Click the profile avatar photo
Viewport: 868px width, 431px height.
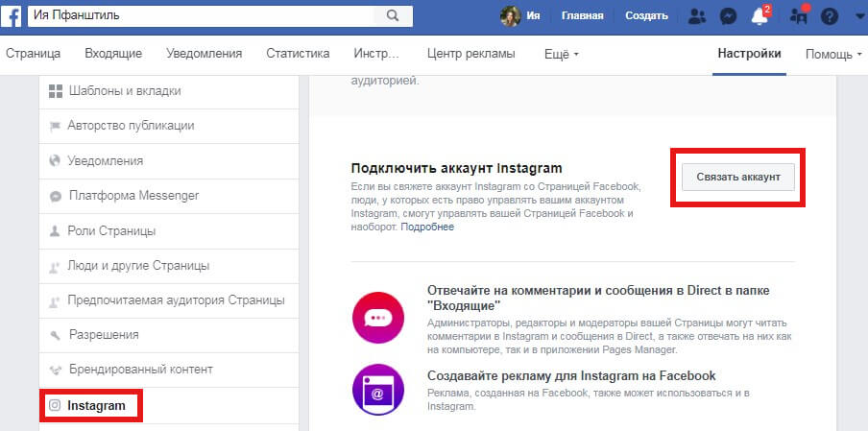coord(510,16)
